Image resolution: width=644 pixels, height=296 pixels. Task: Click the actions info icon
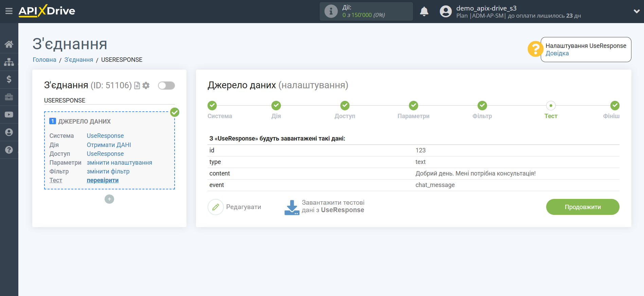pyautogui.click(x=331, y=11)
